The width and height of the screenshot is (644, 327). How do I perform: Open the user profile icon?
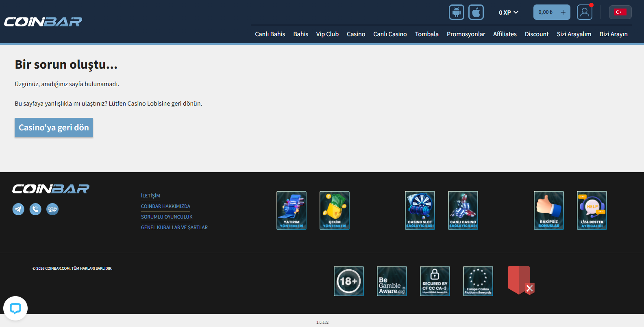point(584,12)
